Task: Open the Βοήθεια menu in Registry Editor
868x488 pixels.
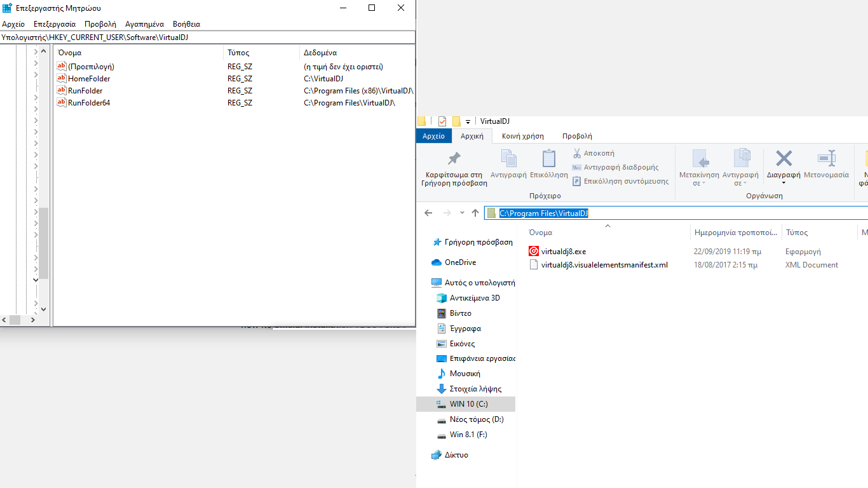Action: coord(186,24)
